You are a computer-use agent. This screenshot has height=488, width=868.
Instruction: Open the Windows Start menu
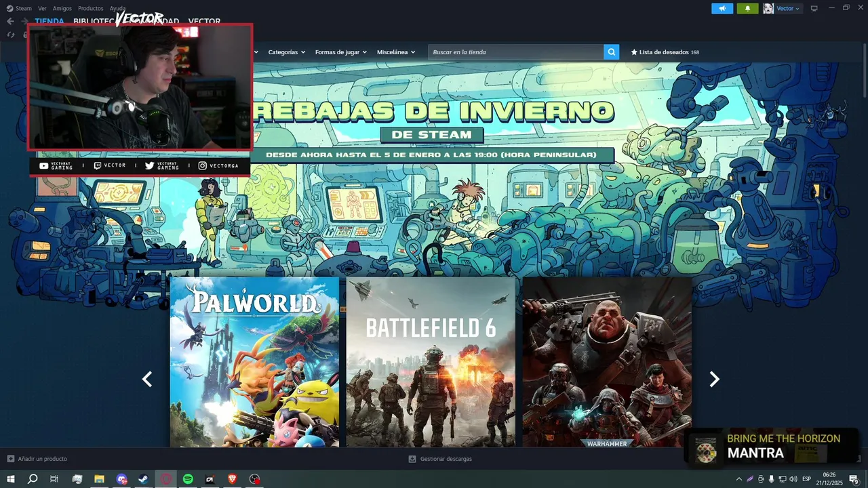coord(11,479)
